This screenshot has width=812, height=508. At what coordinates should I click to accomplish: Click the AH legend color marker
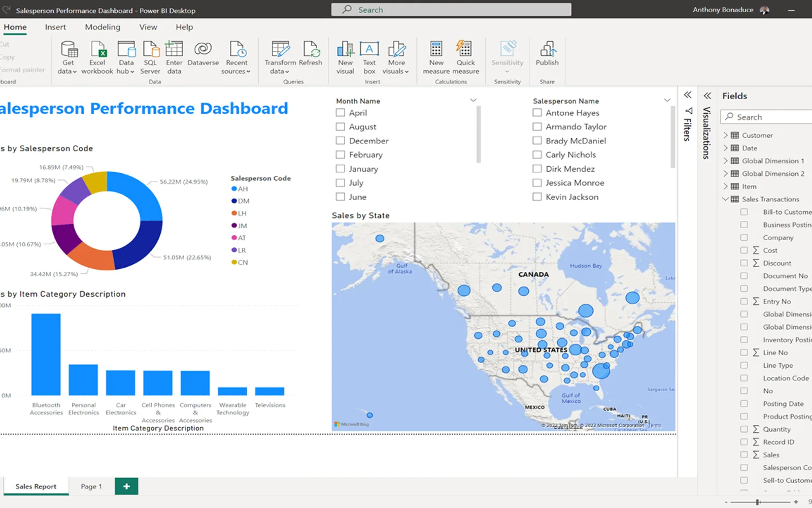tap(234, 189)
